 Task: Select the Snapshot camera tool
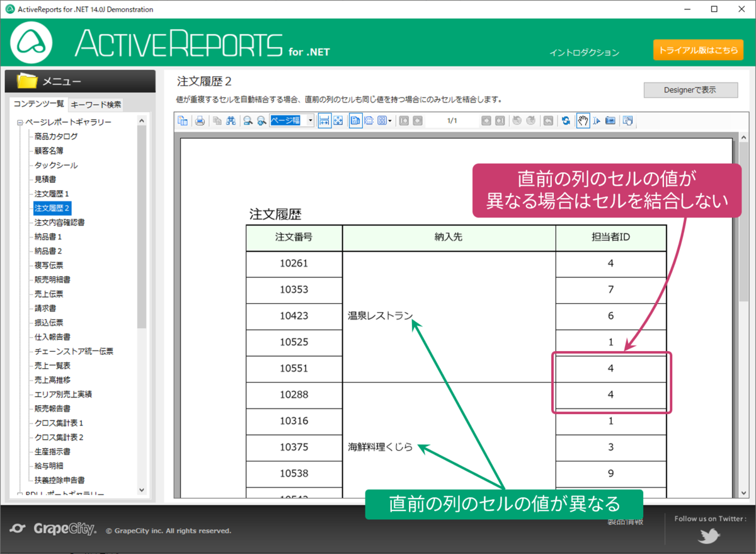tap(610, 120)
